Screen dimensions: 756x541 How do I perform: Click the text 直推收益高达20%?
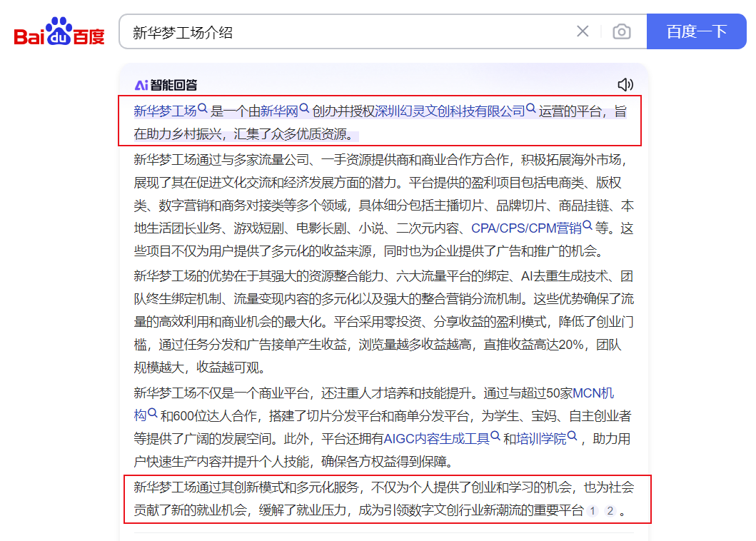point(534,345)
